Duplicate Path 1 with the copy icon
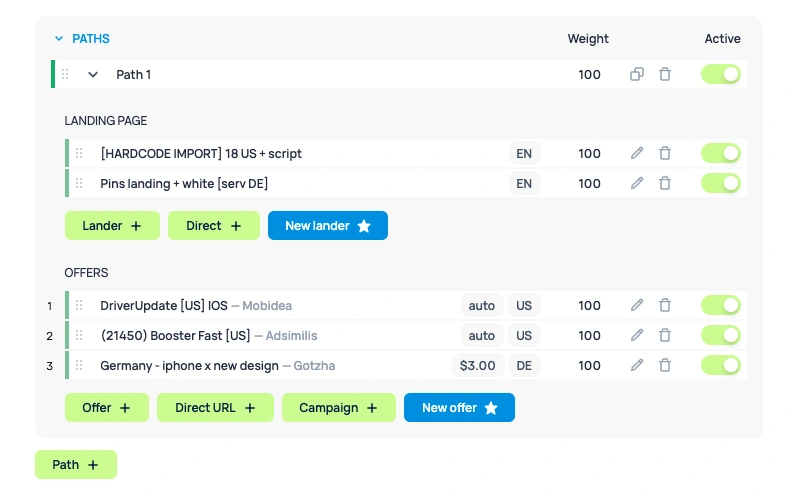 click(636, 74)
